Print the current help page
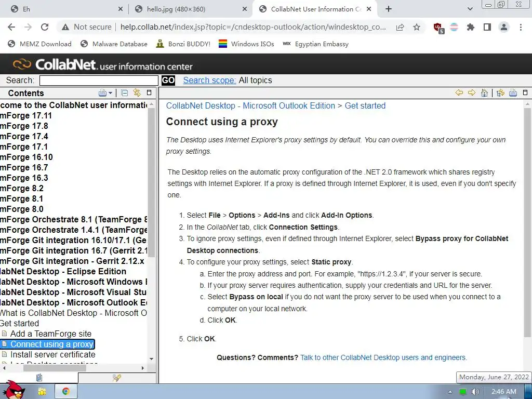532x399 pixels. 513,92
